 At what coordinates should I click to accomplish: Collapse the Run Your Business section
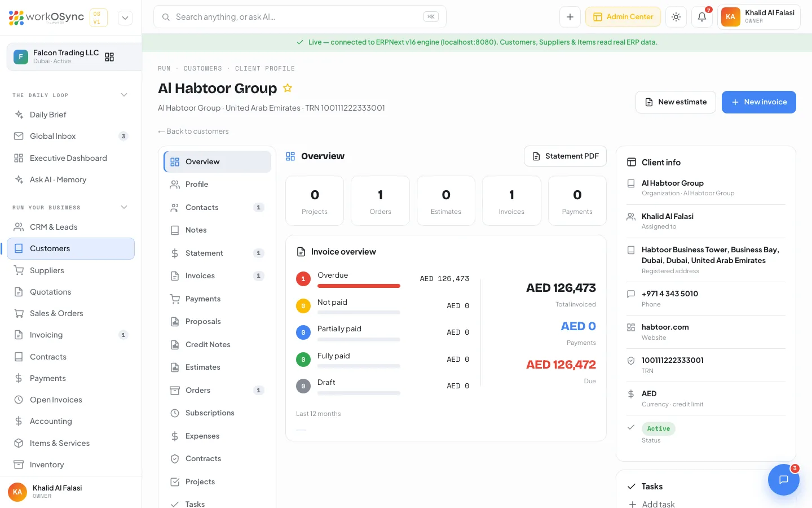[124, 207]
